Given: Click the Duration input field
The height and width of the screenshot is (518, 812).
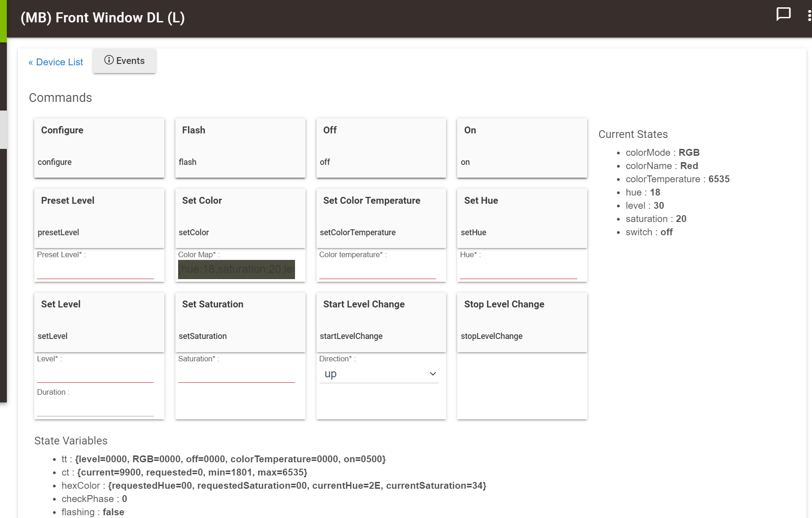Looking at the screenshot, I should [95, 407].
